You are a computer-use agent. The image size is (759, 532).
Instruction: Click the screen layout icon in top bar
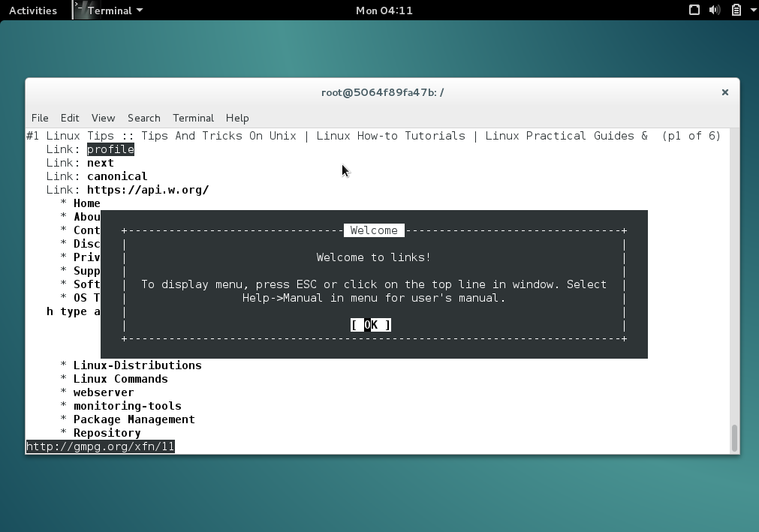pos(694,10)
